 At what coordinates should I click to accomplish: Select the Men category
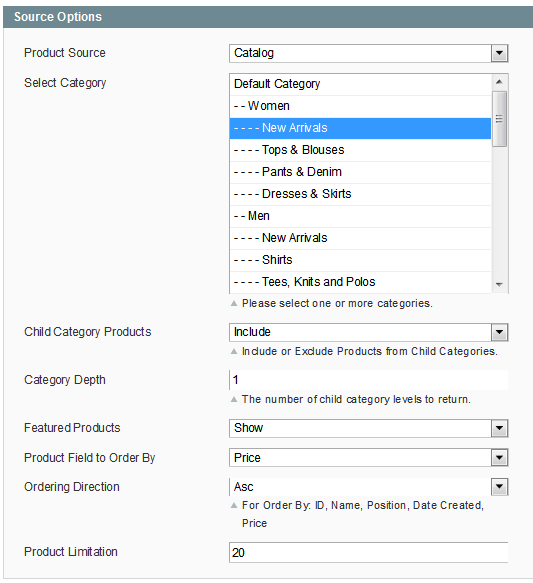(360, 216)
